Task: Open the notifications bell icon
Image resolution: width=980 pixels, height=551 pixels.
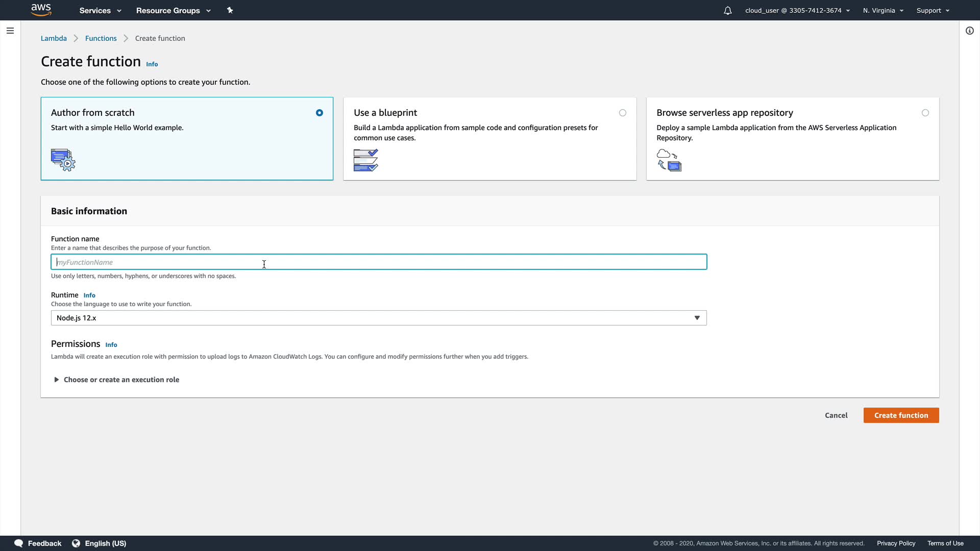Action: pyautogui.click(x=727, y=11)
